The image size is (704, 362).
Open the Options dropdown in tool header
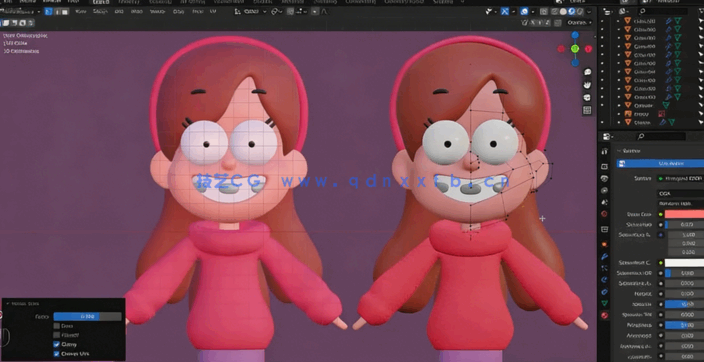coord(579,22)
